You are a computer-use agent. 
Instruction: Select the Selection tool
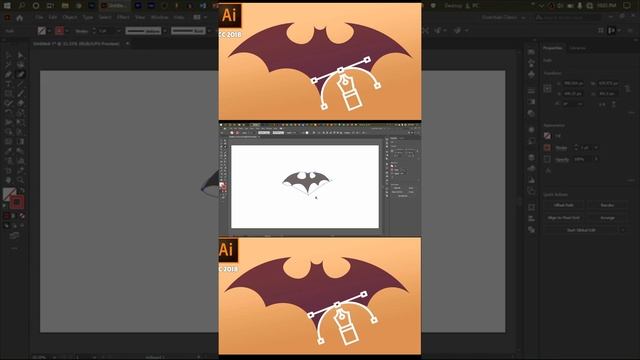pos(8,55)
